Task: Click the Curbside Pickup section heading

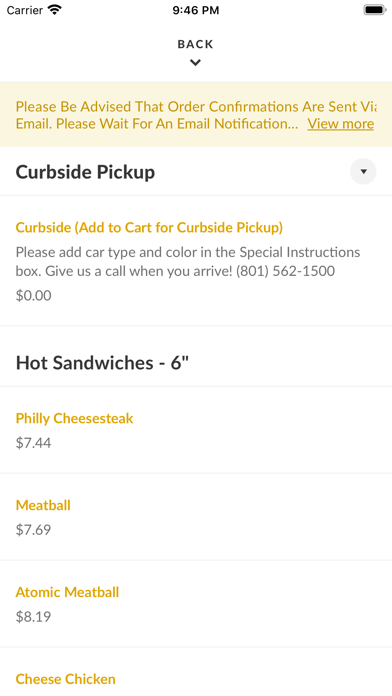Action: pos(85,172)
